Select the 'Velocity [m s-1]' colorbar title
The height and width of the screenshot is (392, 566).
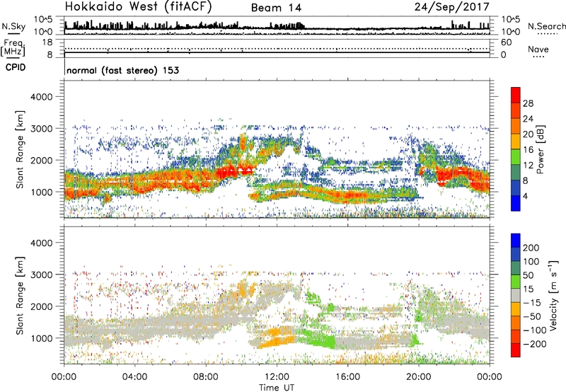pos(553,295)
